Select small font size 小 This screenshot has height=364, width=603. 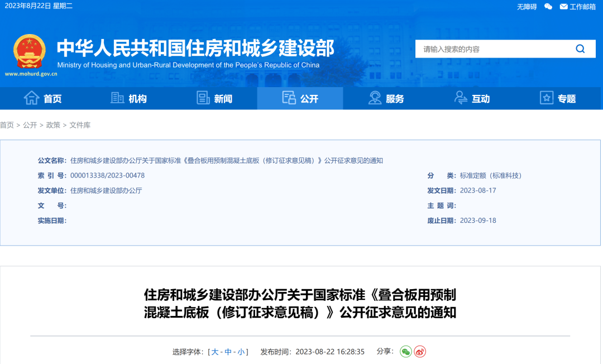pos(241,352)
